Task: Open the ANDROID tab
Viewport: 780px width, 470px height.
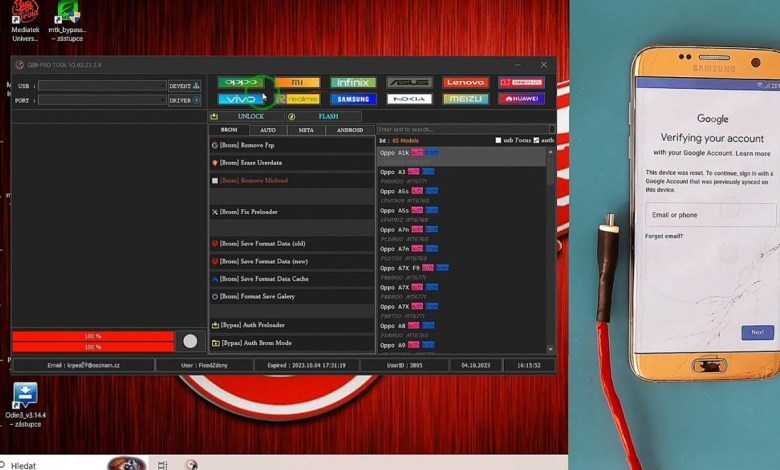Action: (350, 130)
